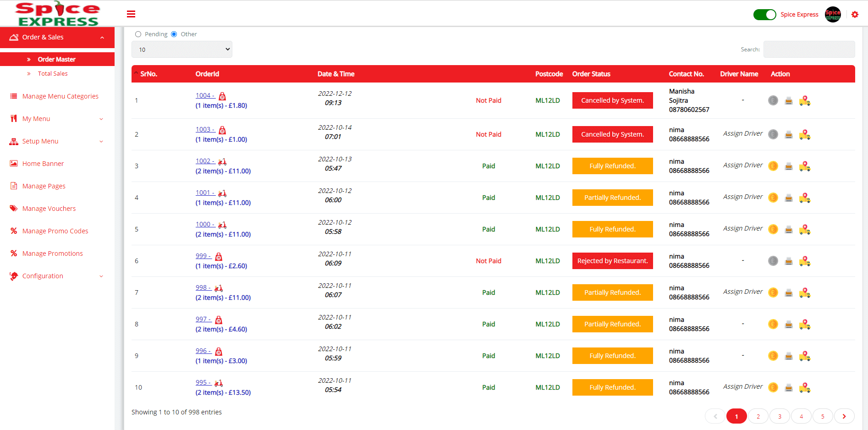This screenshot has width=868, height=430.
Task: Open order 1004 details link
Action: click(x=205, y=95)
